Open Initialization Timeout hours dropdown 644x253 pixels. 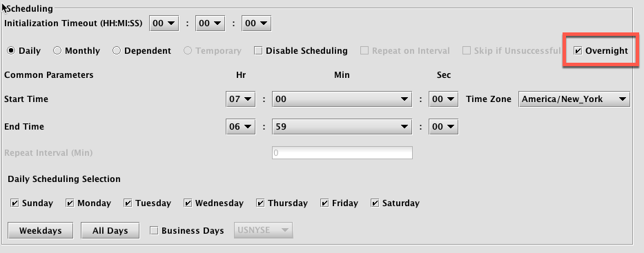[164, 23]
